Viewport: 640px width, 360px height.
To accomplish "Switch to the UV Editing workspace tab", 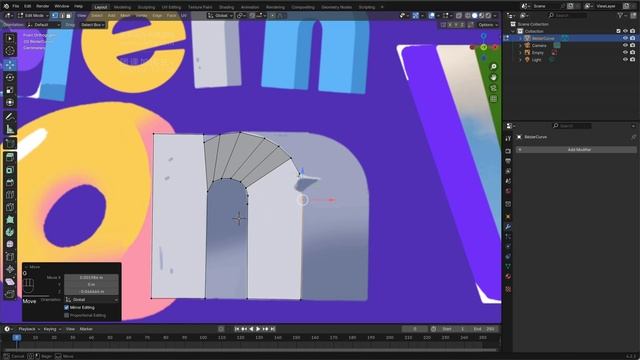I will 171,7.
